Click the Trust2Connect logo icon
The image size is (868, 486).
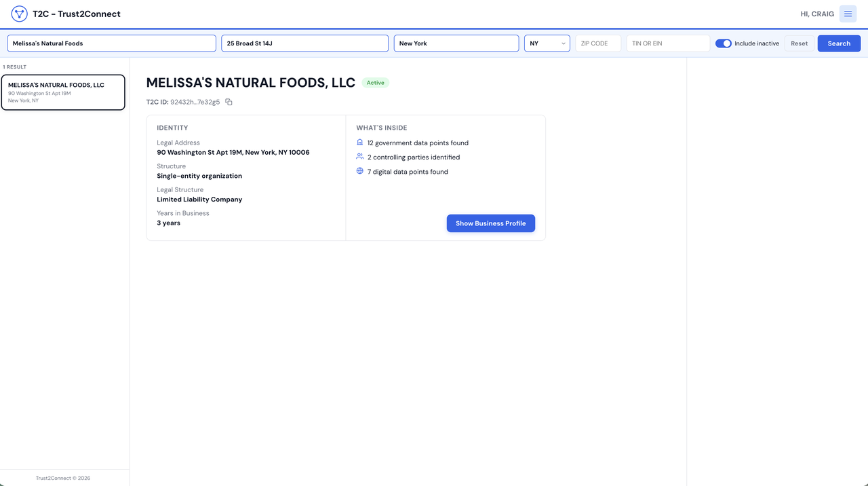click(19, 14)
